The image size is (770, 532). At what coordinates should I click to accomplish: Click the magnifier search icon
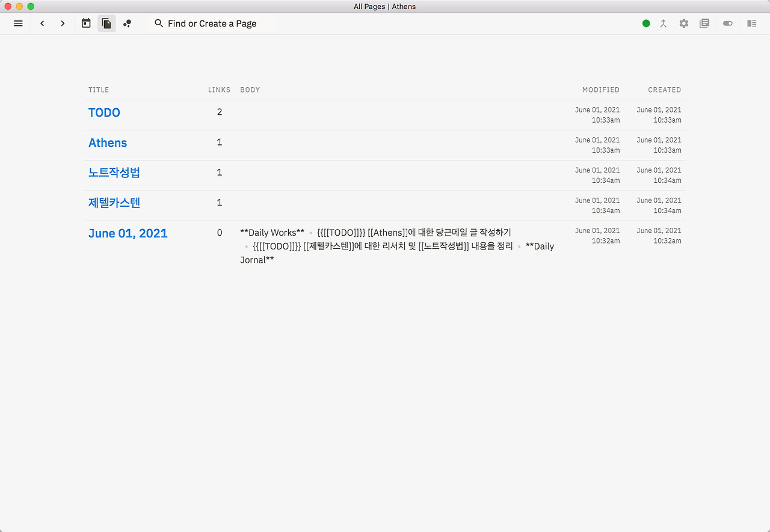pos(159,23)
